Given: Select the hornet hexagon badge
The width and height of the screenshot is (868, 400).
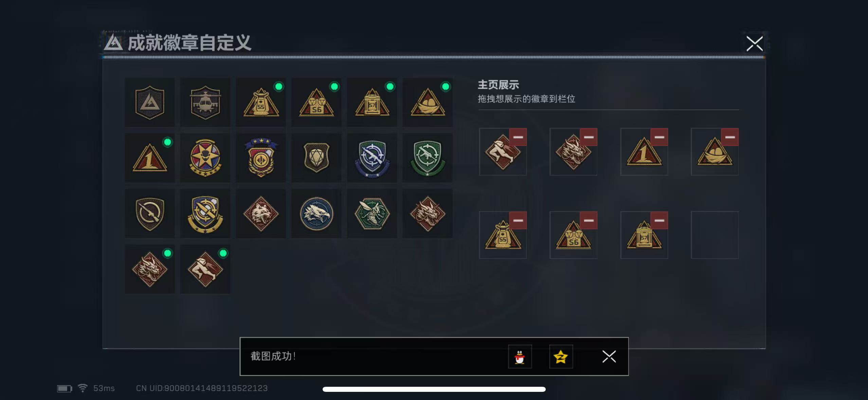Looking at the screenshot, I should tap(372, 214).
